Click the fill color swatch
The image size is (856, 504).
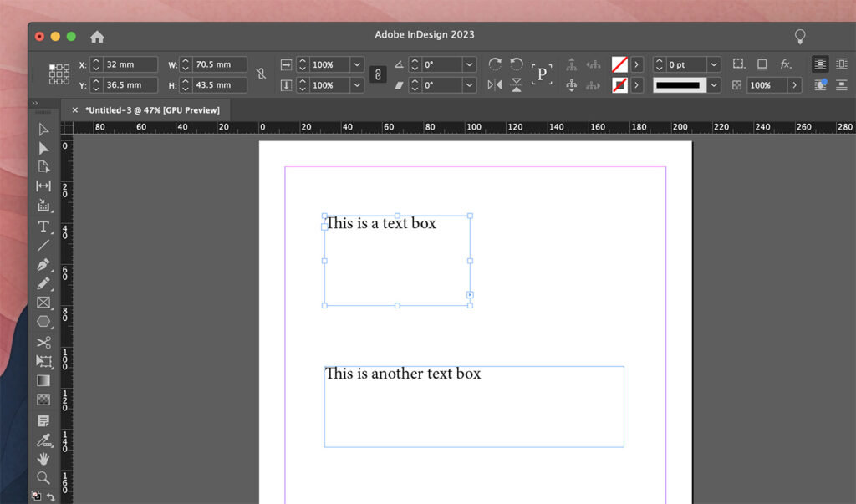coord(617,63)
